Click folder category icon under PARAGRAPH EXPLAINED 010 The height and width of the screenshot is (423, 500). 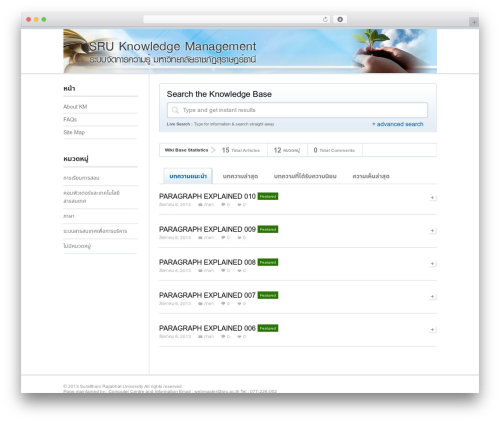click(200, 205)
